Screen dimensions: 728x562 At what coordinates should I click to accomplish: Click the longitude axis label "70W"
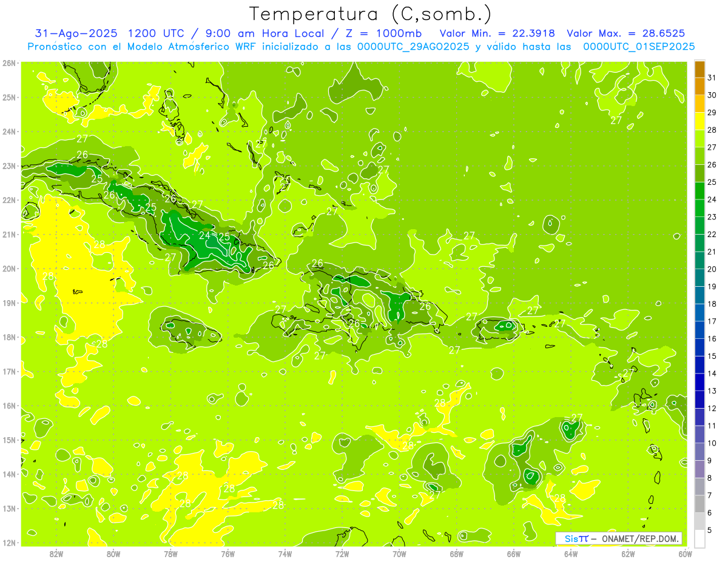tap(399, 554)
